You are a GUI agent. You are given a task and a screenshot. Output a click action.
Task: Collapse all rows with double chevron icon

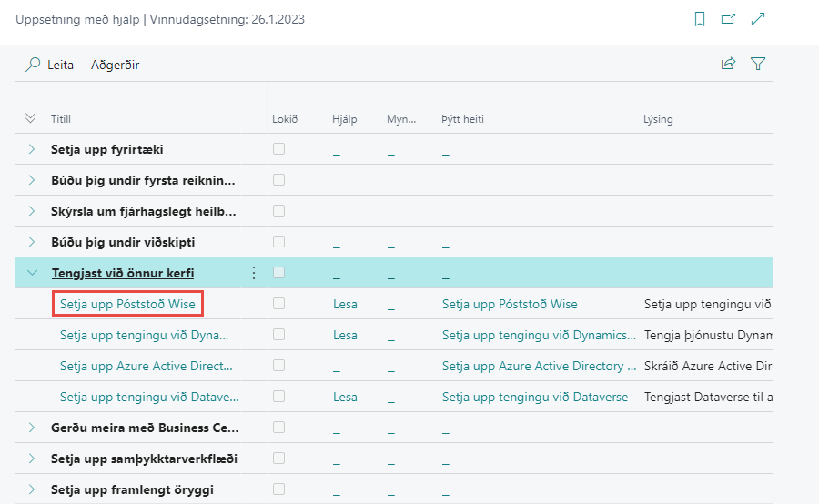(x=30, y=118)
